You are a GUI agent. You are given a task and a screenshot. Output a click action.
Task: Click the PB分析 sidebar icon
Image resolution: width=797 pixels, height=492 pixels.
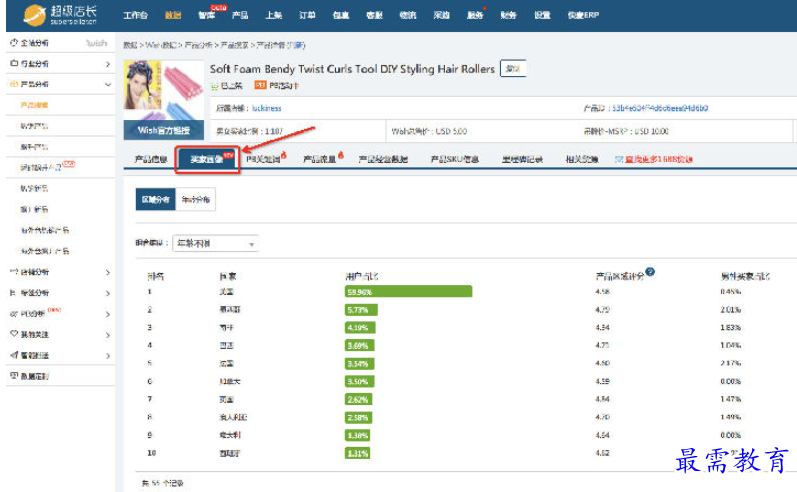(x=14, y=314)
